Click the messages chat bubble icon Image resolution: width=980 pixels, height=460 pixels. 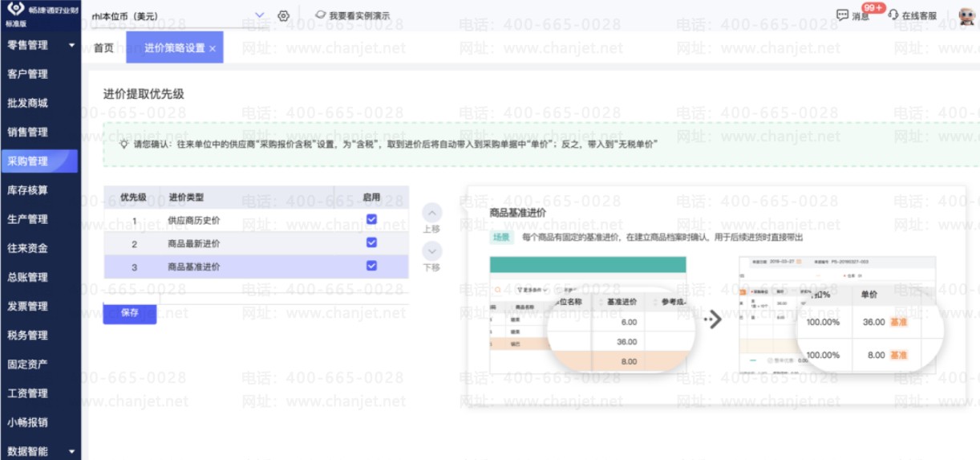click(842, 15)
